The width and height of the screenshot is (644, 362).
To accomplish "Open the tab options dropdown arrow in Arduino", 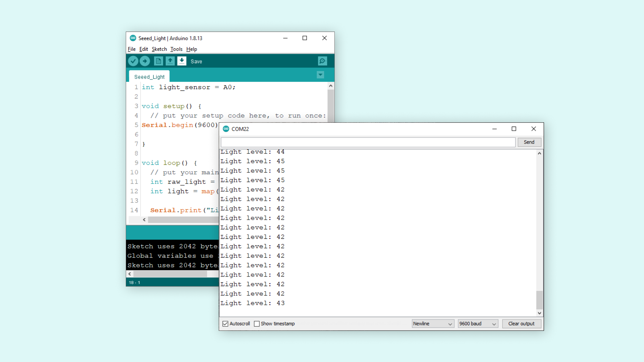I will point(320,75).
